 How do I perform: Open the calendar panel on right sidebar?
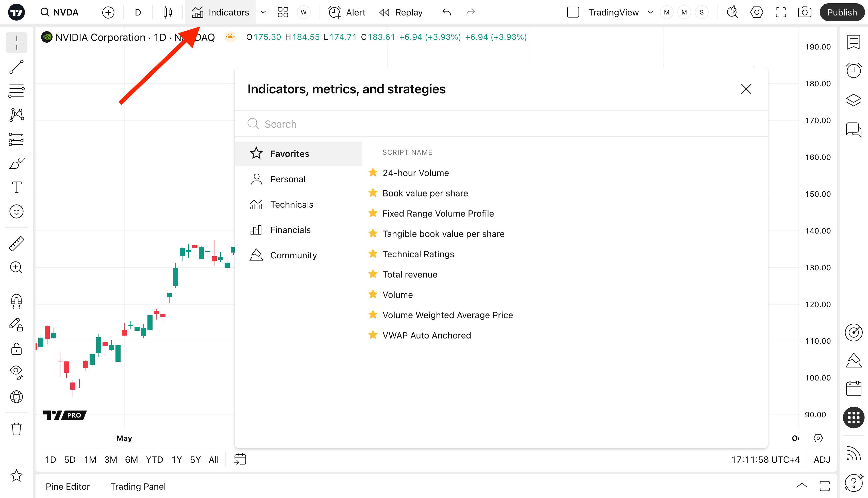pos(853,389)
